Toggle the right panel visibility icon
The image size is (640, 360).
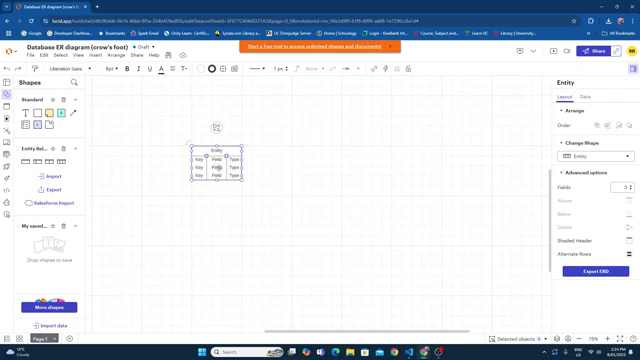633,69
